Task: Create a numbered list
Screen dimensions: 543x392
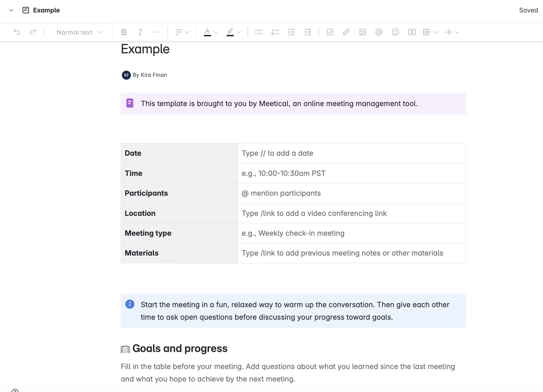Action: (x=275, y=32)
